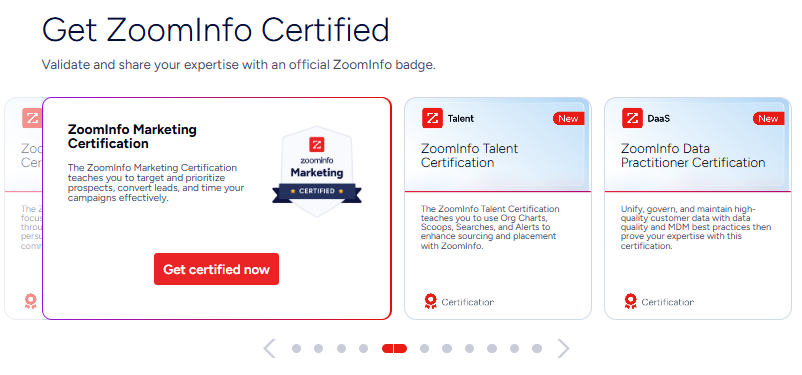
Task: Select the fourth carousel pagination dot
Action: [x=363, y=348]
